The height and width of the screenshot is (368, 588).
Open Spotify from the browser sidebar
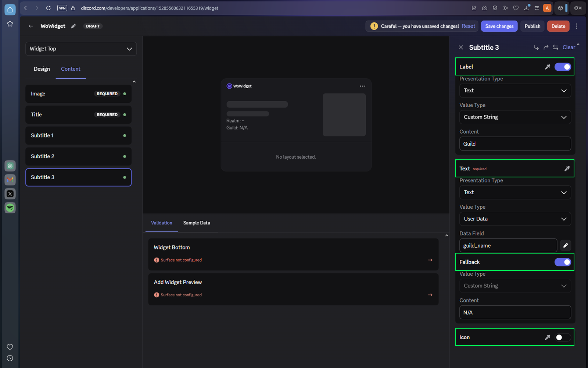click(10, 208)
